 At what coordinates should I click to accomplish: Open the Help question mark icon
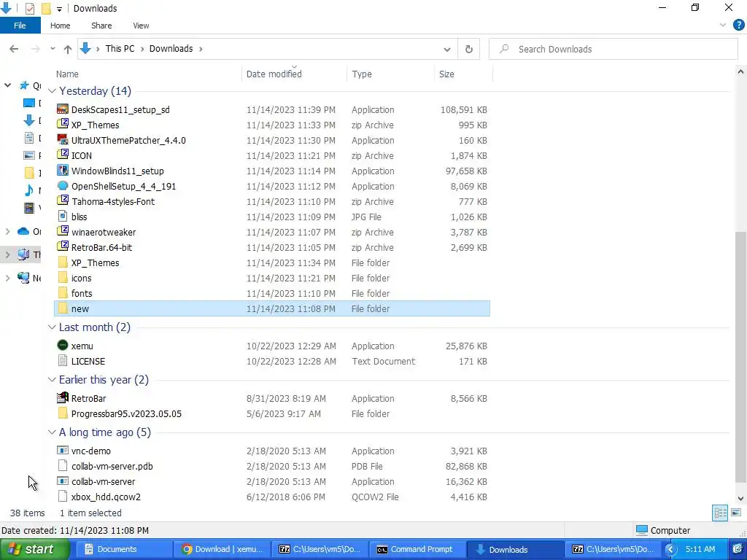pyautogui.click(x=738, y=26)
